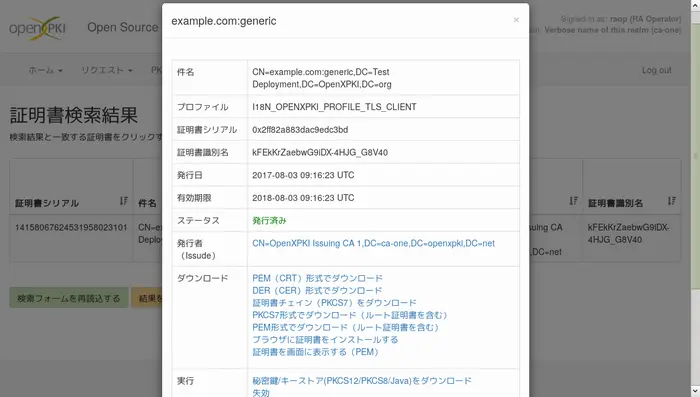Click the page vertical scrollbar
The width and height of the screenshot is (700, 397).
(x=696, y=156)
